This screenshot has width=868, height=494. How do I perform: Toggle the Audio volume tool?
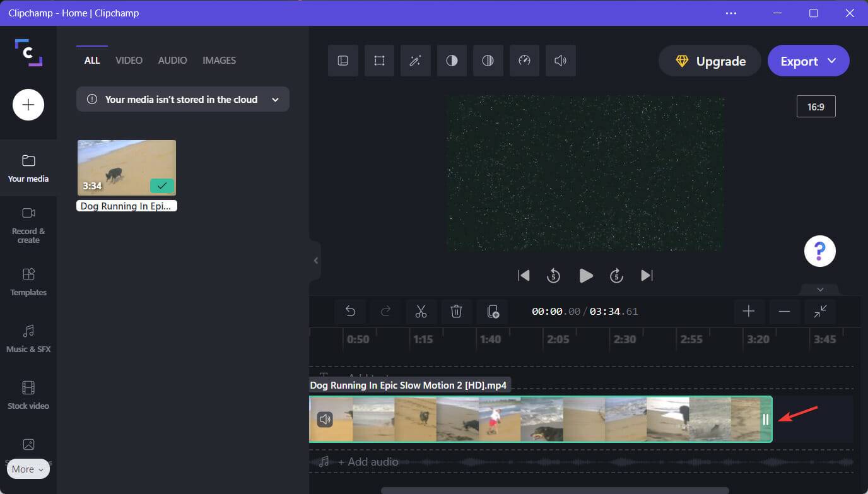[561, 61]
